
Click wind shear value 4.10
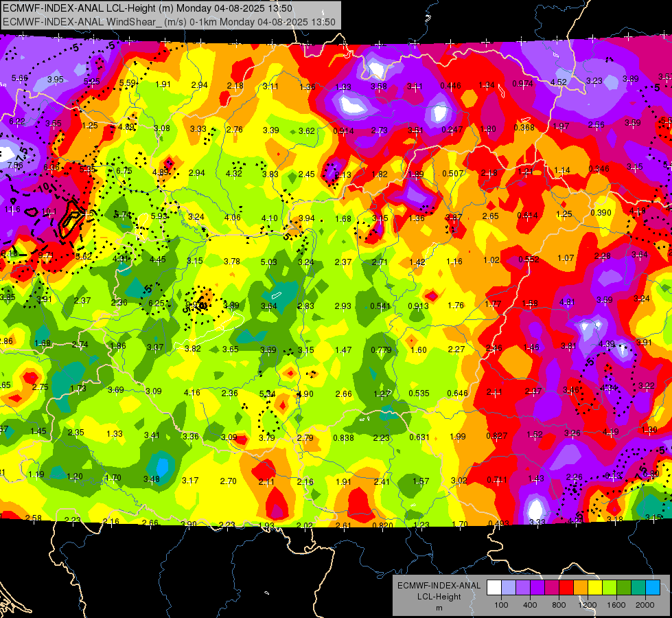point(270,218)
